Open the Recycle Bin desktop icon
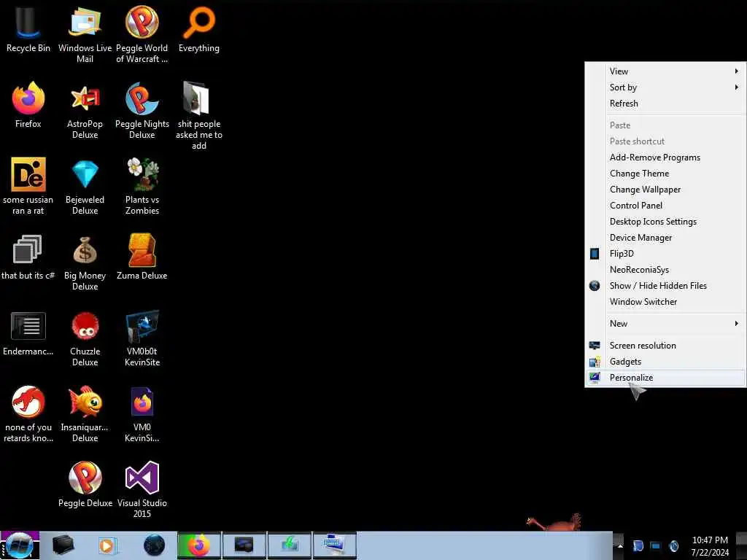Screen dimensions: 747x560 coord(28,29)
